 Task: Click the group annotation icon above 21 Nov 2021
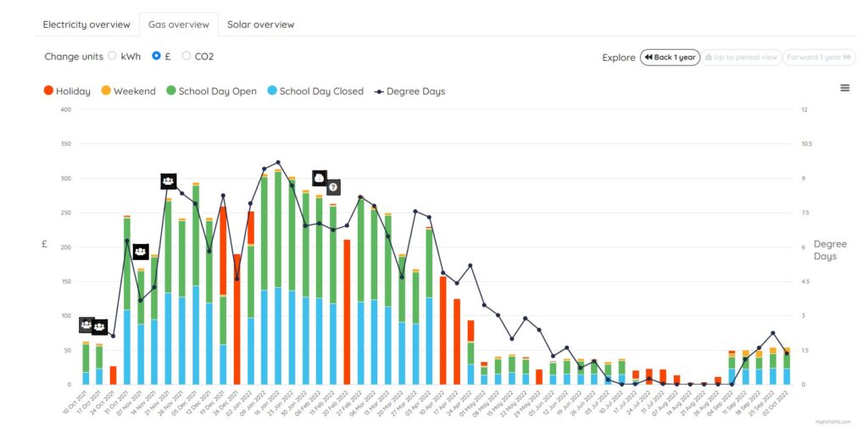tap(169, 181)
